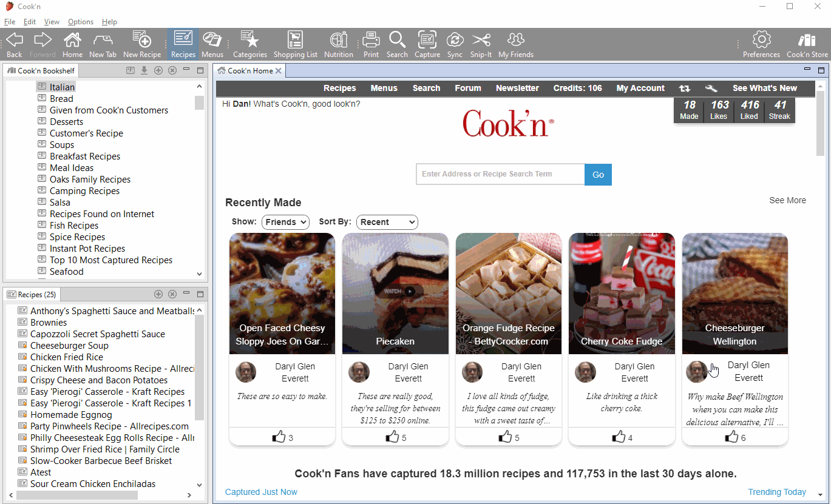Open Home from the toolbar
Viewport: 831px width, 504px height.
[x=72, y=45]
